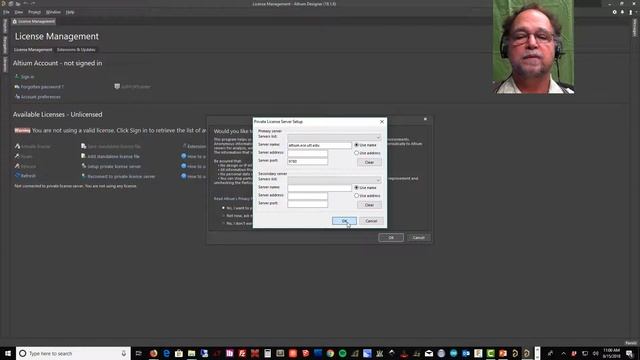Image resolution: width=640 pixels, height=360 pixels.
Task: Click OK in the background product improvement dialog
Action: click(x=391, y=238)
